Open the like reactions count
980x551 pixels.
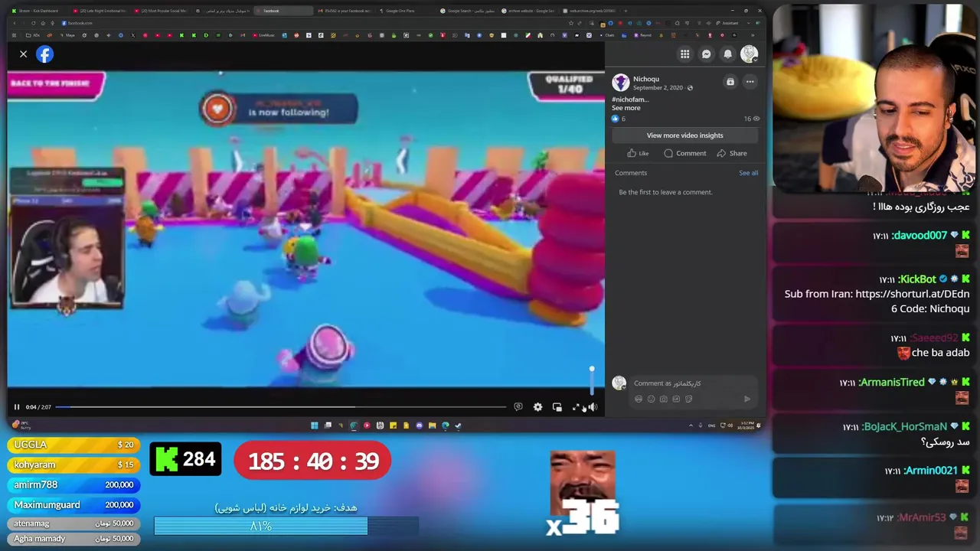(619, 119)
